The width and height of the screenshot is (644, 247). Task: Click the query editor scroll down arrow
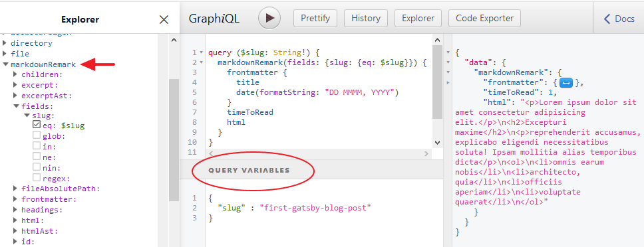pos(437,143)
